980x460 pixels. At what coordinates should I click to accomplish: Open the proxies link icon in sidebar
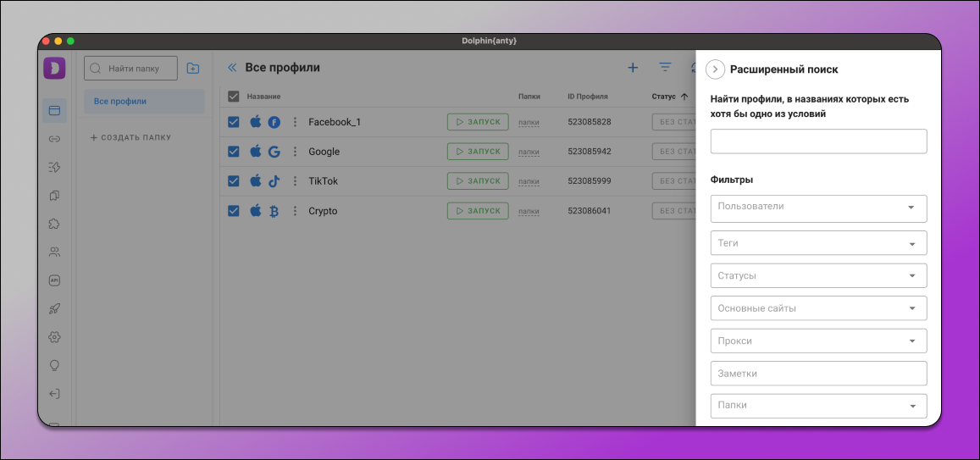point(54,138)
